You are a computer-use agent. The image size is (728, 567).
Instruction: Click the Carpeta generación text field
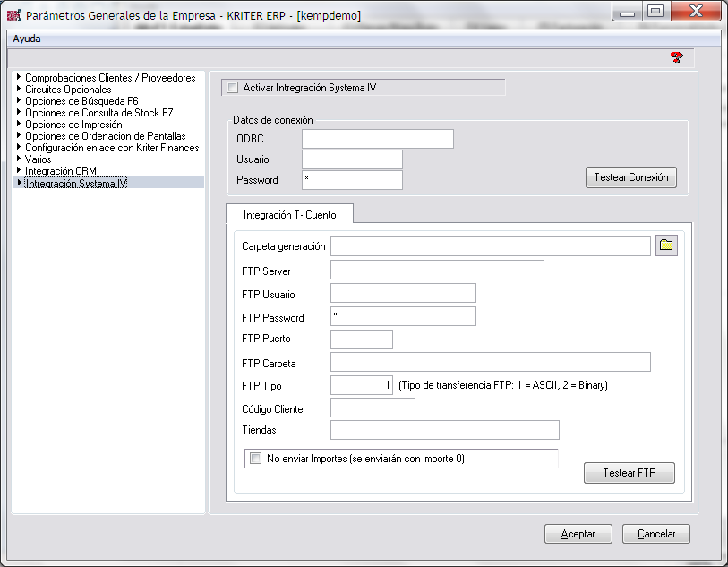point(491,246)
